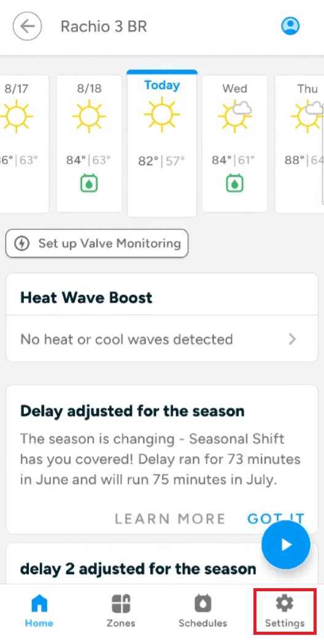Open the user account profile icon
Viewport: 324px width, 644px height.
[x=290, y=26]
